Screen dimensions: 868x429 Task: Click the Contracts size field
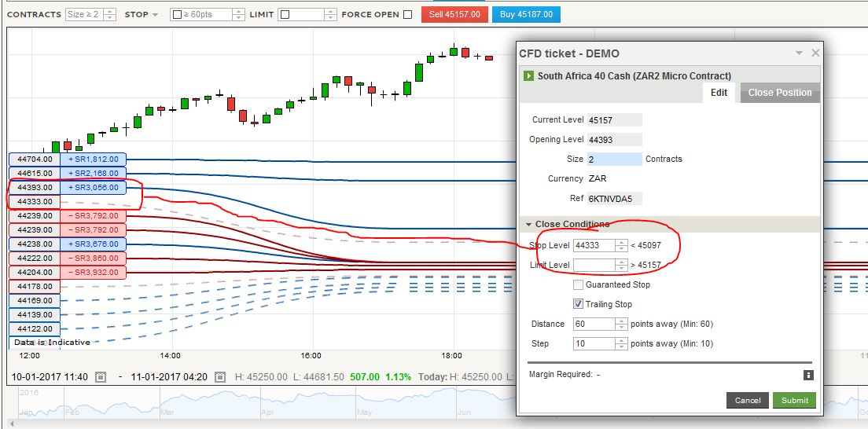coord(85,14)
